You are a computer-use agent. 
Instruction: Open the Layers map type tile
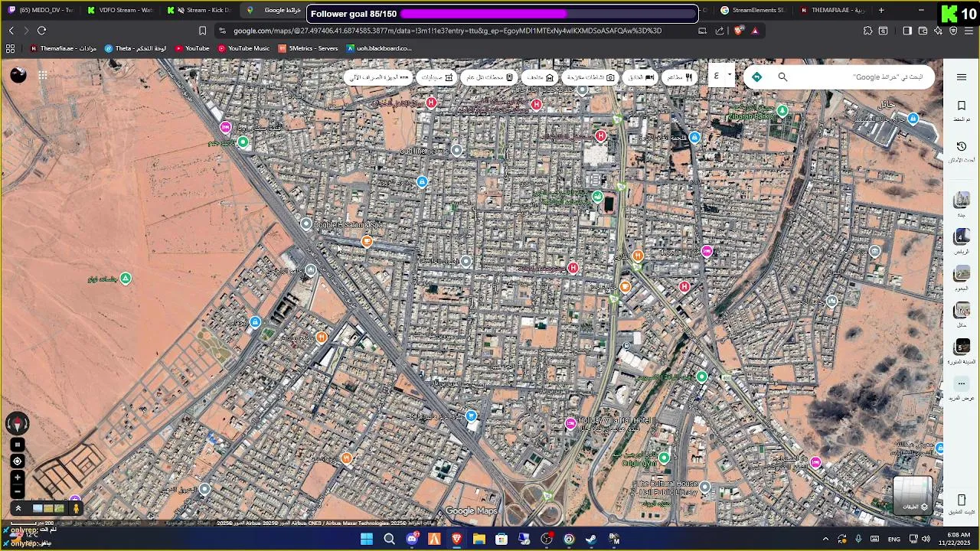point(913,495)
